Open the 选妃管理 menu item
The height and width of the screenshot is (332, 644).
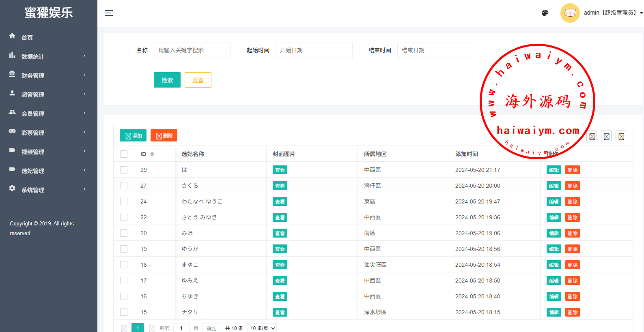[33, 171]
